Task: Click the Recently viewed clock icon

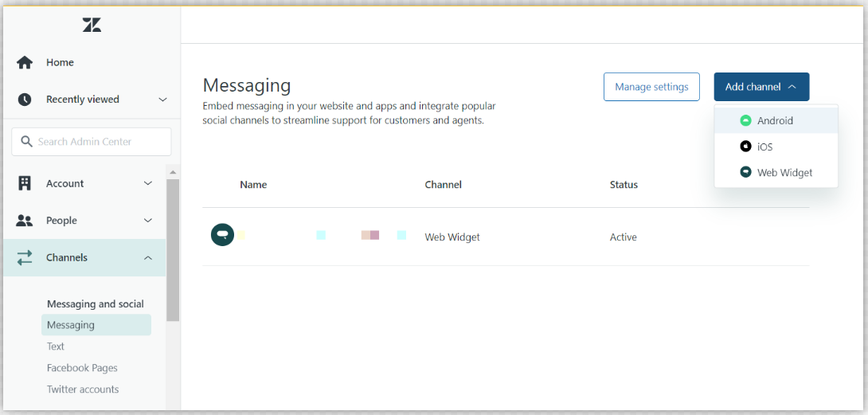Action: click(x=25, y=100)
